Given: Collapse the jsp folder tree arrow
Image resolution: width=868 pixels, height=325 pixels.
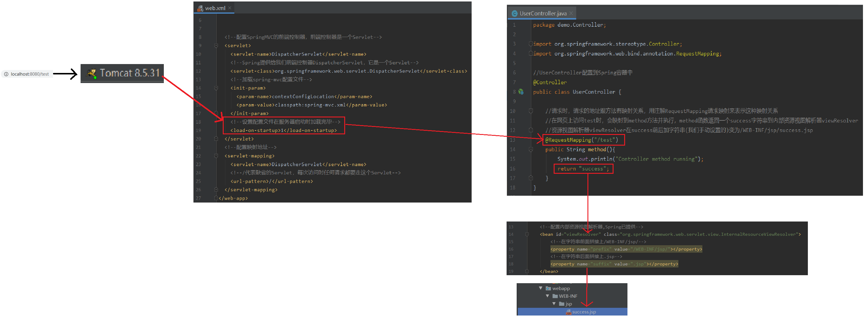Looking at the screenshot, I should 554,304.
